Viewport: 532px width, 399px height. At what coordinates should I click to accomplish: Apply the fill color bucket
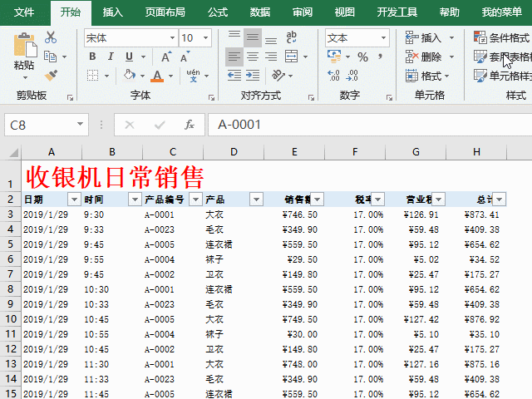(130, 75)
